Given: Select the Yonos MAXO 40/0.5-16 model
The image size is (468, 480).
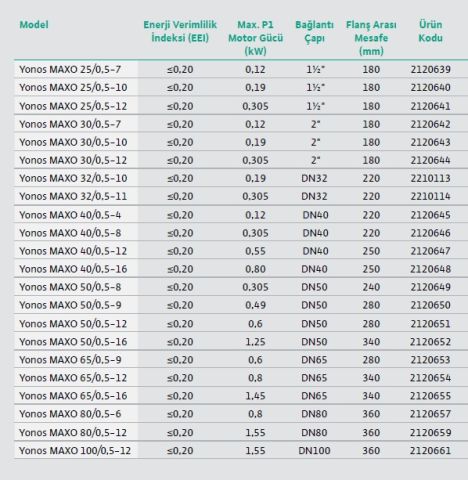Looking at the screenshot, I should click(x=73, y=269).
